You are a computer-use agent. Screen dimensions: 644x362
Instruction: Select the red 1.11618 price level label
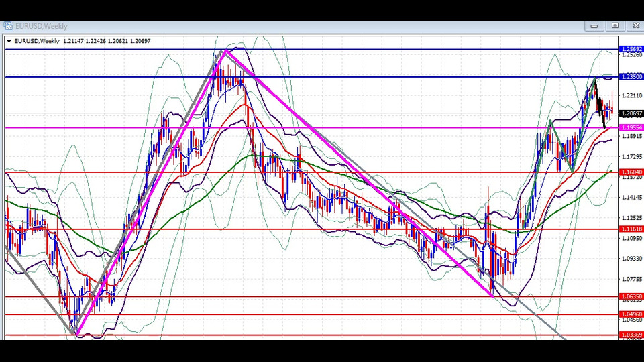631,229
